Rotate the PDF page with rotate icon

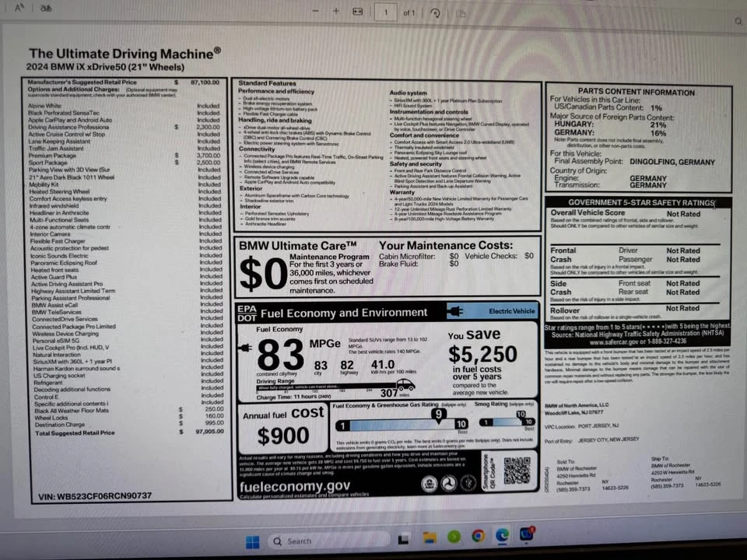(435, 13)
